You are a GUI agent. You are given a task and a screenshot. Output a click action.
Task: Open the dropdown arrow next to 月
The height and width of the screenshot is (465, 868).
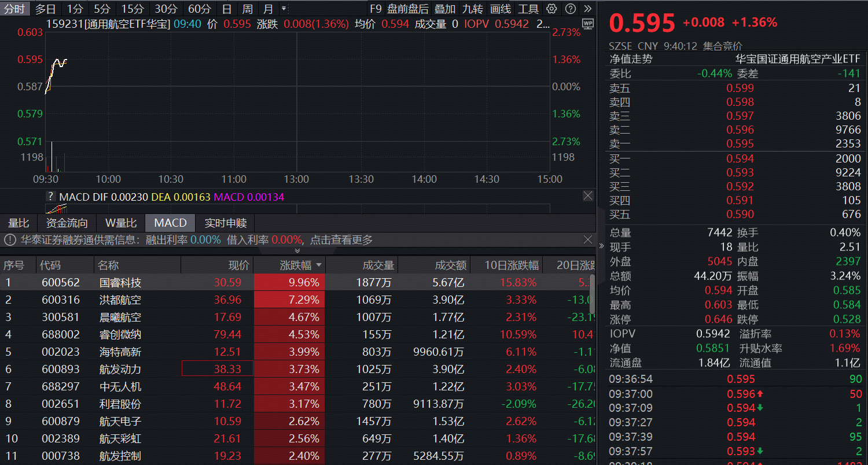(x=282, y=9)
